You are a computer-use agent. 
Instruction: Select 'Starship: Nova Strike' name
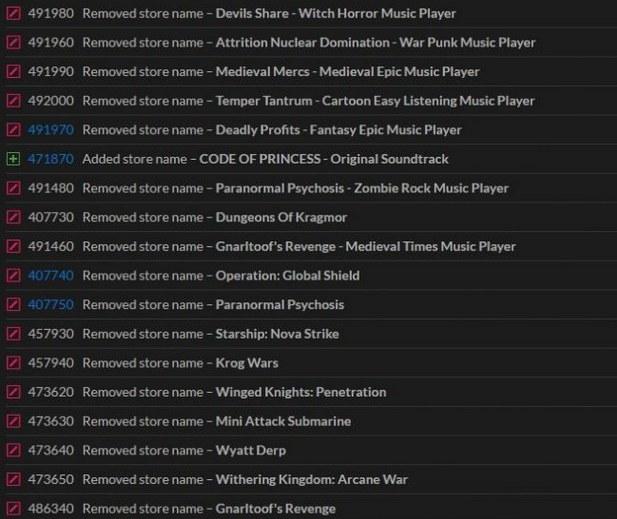pyautogui.click(x=277, y=334)
